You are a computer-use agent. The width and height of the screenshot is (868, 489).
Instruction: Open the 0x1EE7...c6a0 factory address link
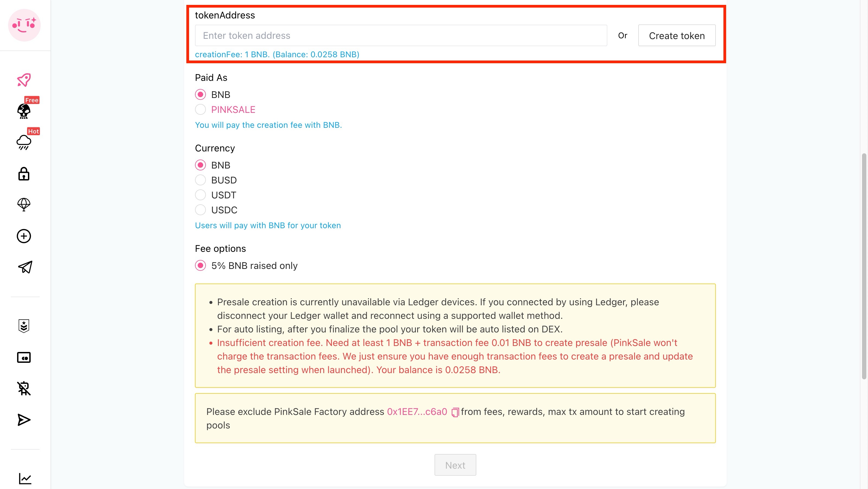pos(417,412)
